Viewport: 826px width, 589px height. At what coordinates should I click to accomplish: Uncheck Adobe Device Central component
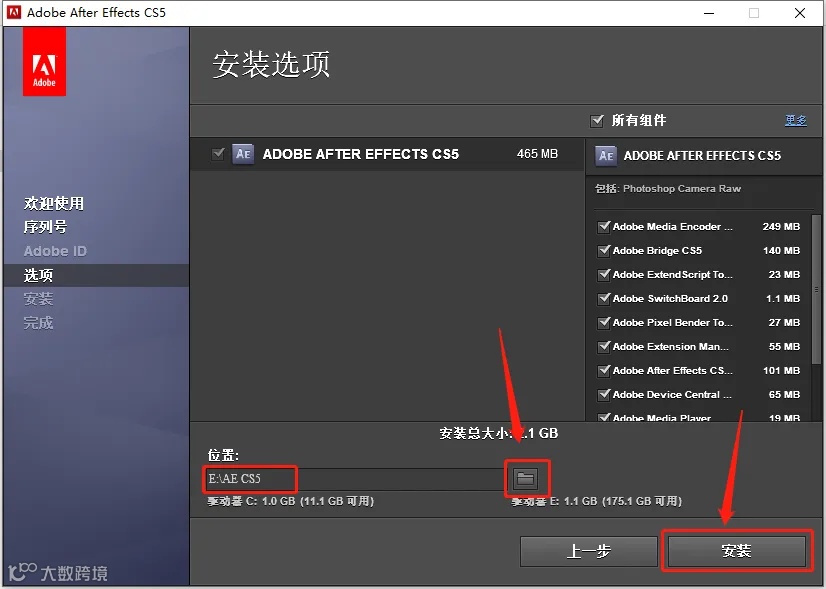tap(604, 395)
